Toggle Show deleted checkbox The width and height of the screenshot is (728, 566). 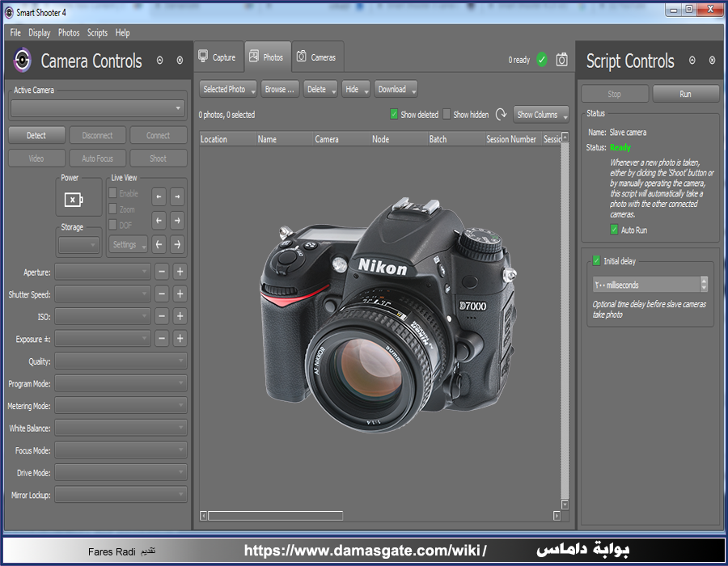394,114
